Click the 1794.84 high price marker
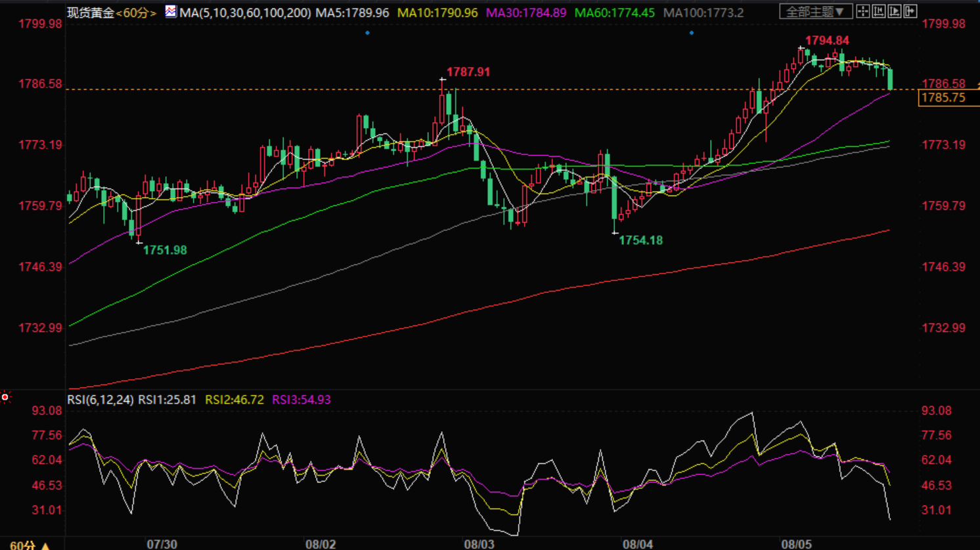 tap(827, 41)
